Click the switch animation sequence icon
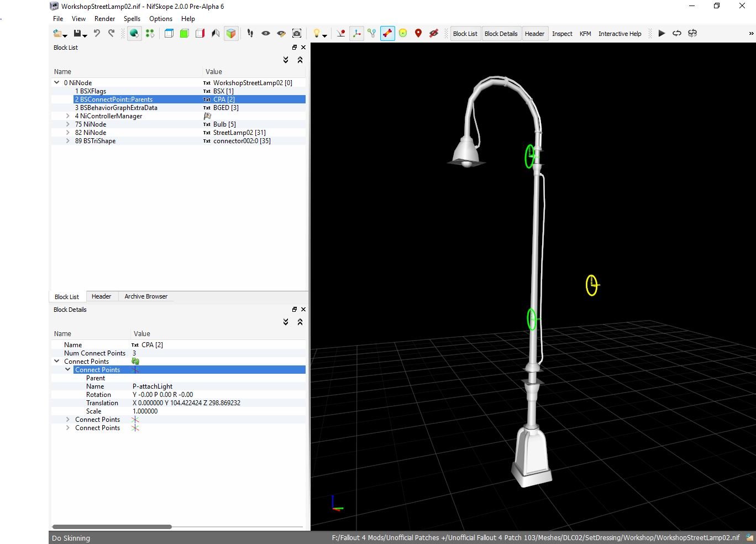Screen dimensions: 756x544 point(692,34)
